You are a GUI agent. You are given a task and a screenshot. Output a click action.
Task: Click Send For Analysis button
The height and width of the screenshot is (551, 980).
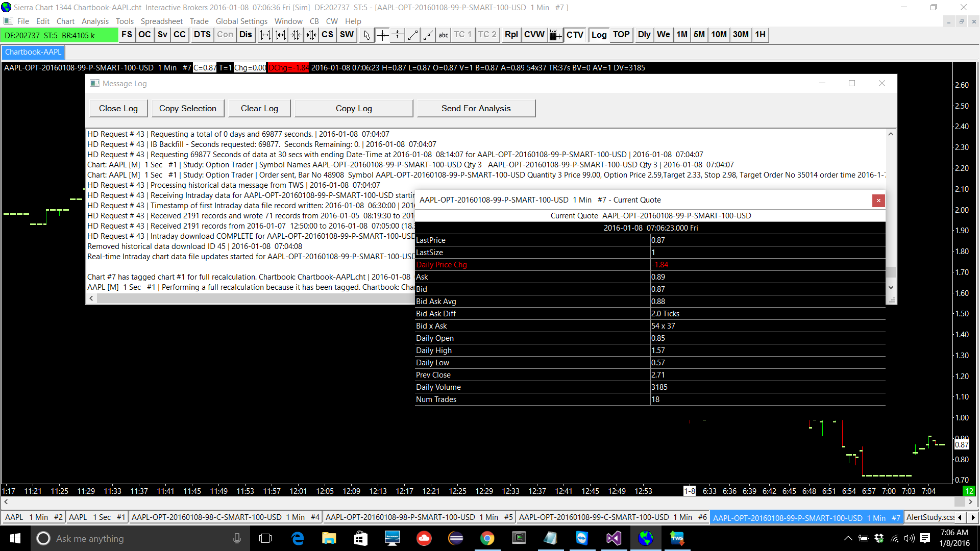476,108
